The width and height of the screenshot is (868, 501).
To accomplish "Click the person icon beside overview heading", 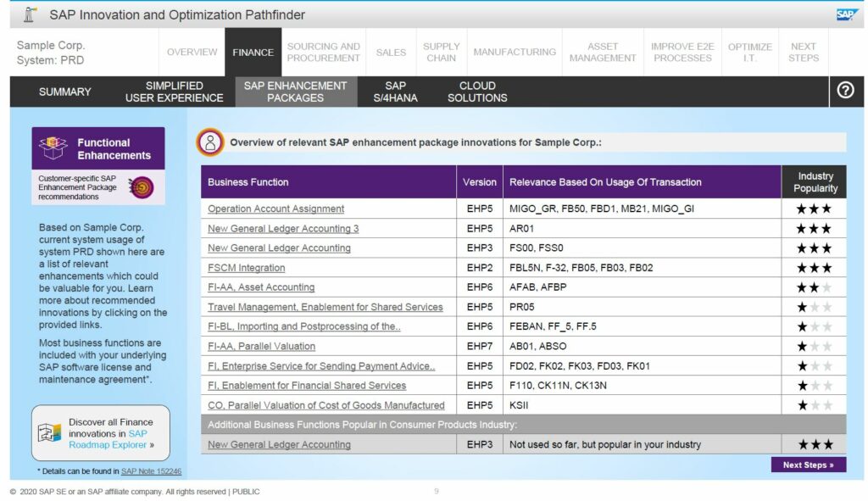I will point(210,142).
